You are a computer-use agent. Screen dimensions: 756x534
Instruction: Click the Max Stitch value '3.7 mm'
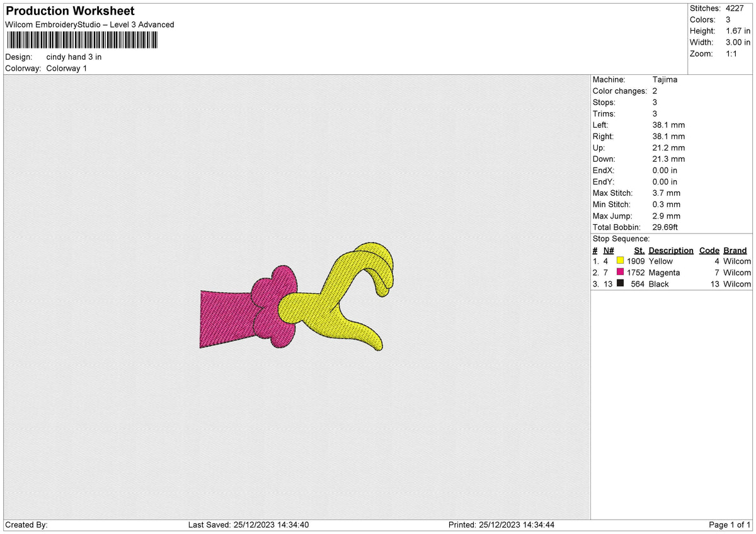pyautogui.click(x=667, y=193)
